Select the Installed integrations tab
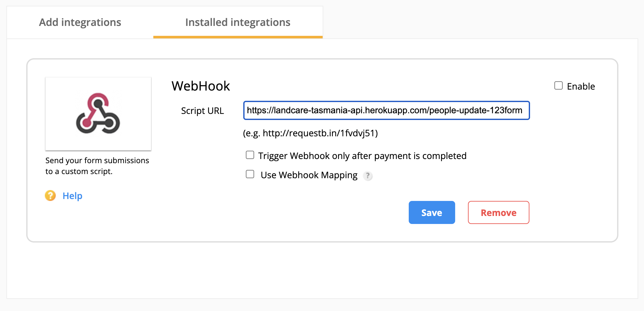 238,22
